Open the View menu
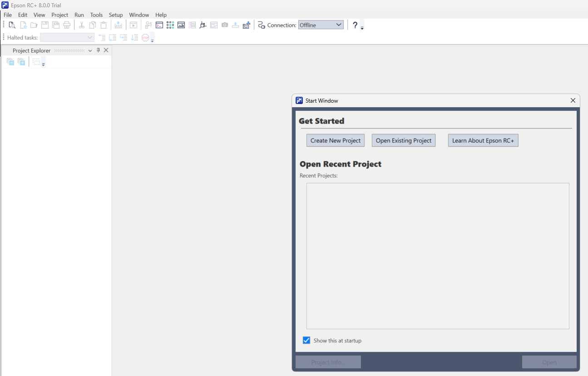Viewport: 588px width, 376px height. pyautogui.click(x=40, y=15)
